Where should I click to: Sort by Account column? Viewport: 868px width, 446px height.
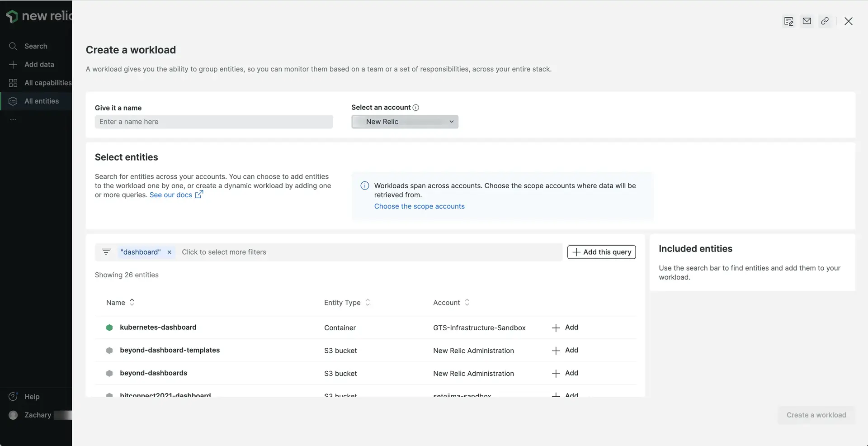click(x=451, y=303)
